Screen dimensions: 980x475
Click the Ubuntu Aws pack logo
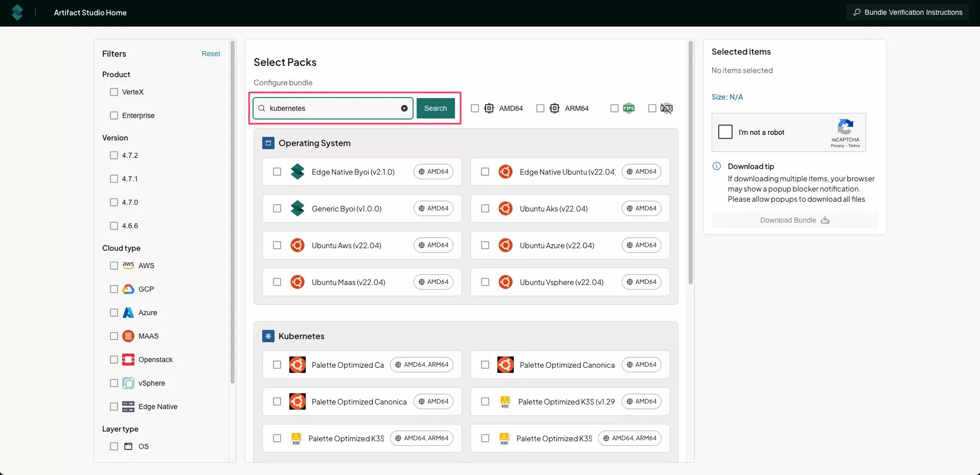click(x=298, y=245)
